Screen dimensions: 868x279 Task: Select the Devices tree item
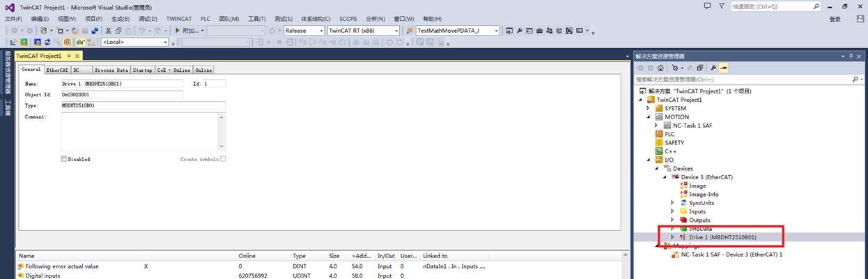coord(683,169)
